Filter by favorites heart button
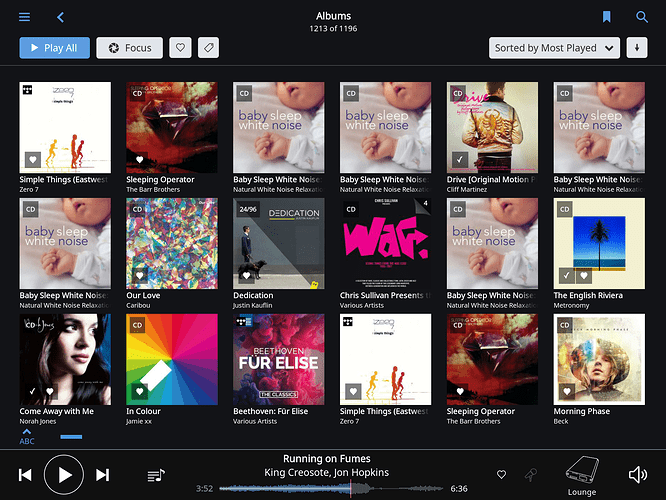This screenshot has height=500, width=666. click(180, 48)
